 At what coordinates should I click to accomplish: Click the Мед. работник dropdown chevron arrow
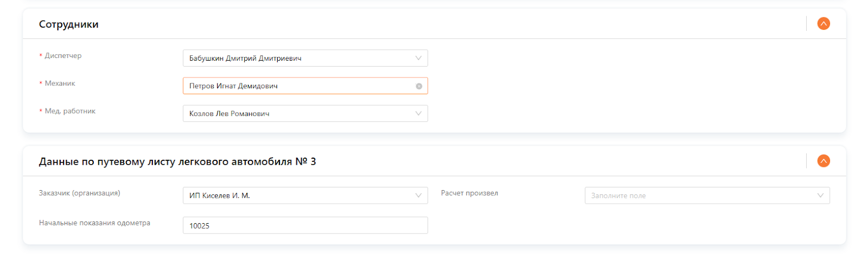click(418, 113)
